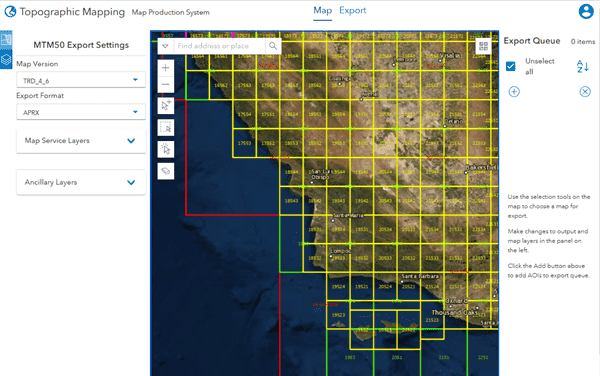Select the rectangle selection tool

pyautogui.click(x=166, y=127)
